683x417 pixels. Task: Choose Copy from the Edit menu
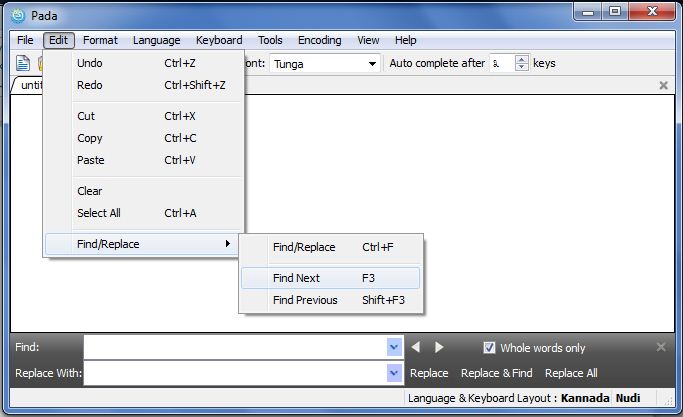click(144, 138)
